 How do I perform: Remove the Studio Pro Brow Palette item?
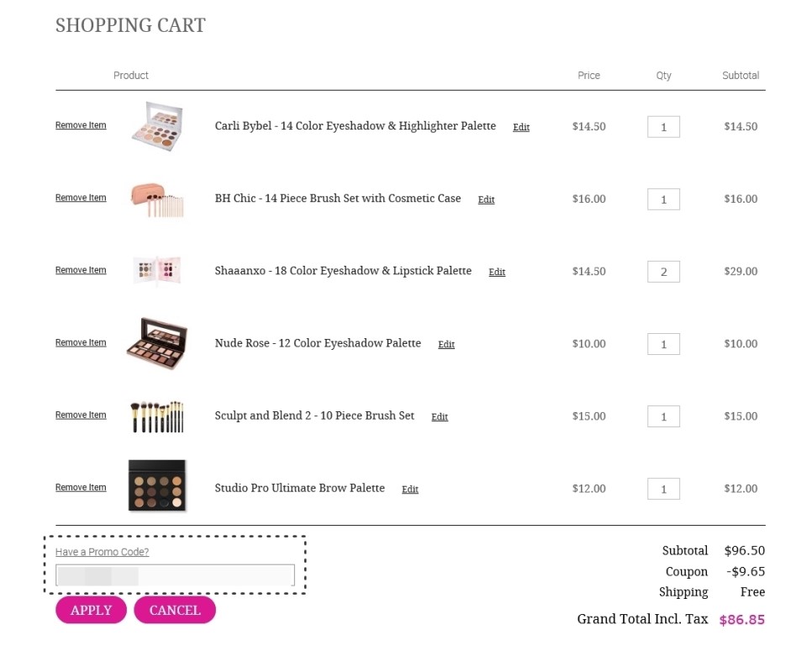pos(81,488)
